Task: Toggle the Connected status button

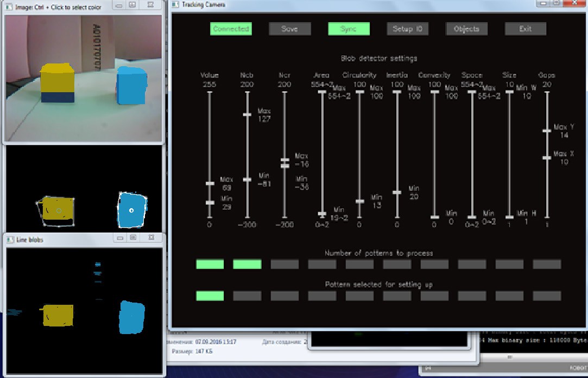Action: (230, 29)
